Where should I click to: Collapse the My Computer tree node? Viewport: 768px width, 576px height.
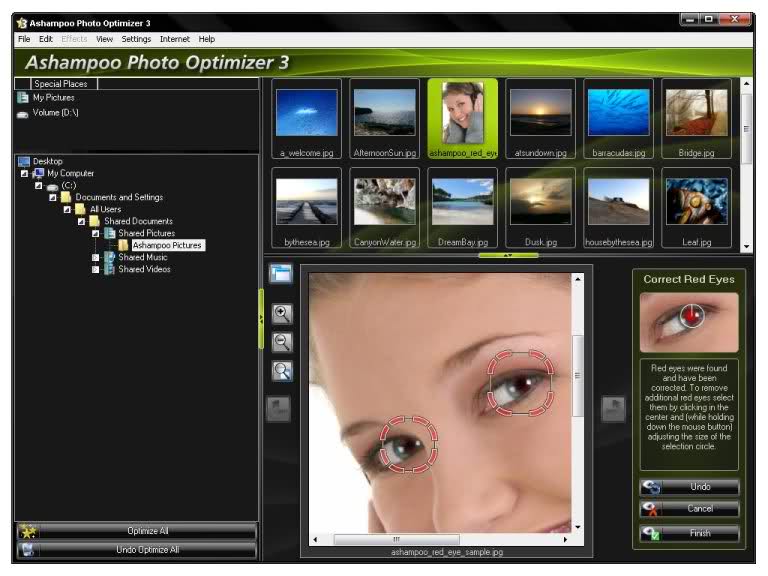pyautogui.click(x=24, y=173)
